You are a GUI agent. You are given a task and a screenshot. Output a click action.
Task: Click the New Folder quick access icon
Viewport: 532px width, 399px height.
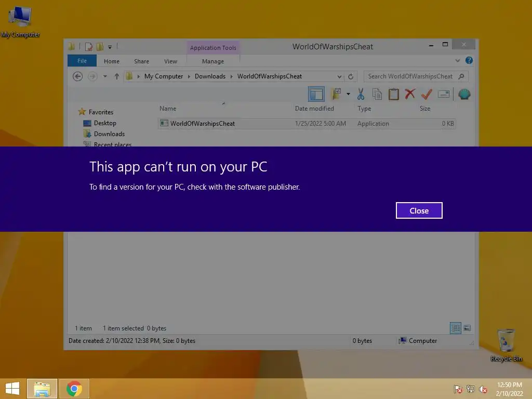(x=100, y=46)
